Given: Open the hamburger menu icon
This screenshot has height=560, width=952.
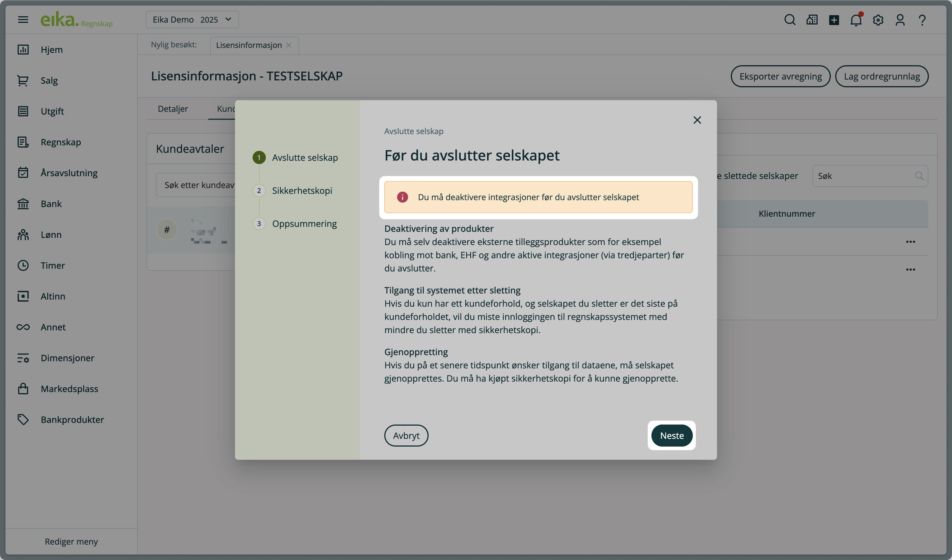Looking at the screenshot, I should [x=23, y=20].
